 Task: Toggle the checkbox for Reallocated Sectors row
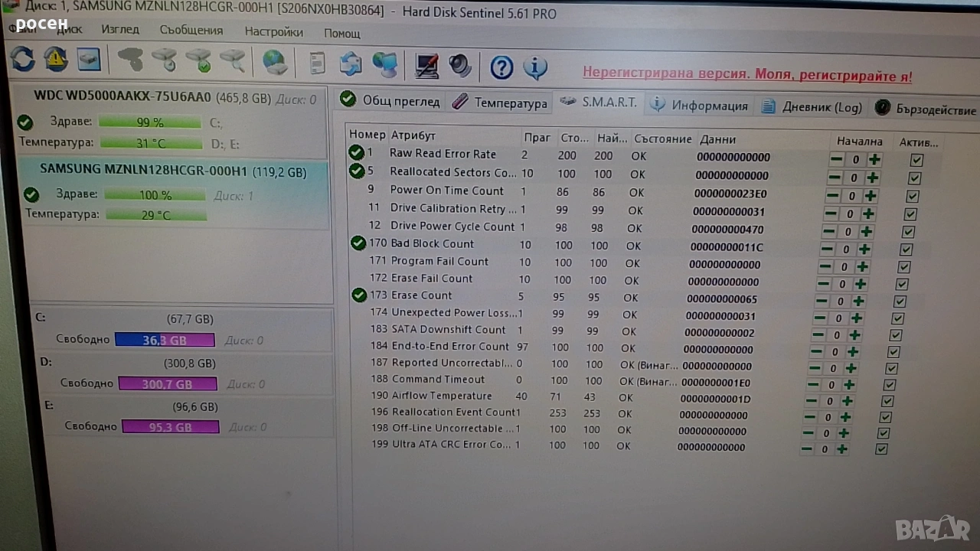pos(914,178)
